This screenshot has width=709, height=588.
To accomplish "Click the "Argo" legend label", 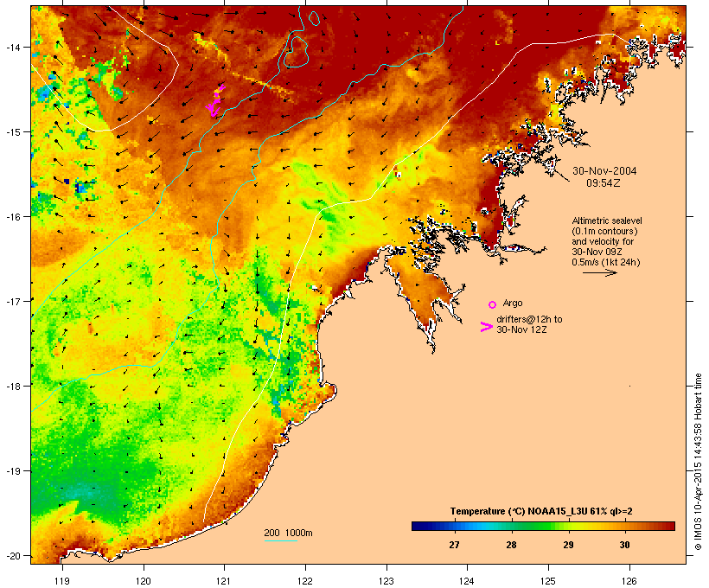I will click(513, 303).
